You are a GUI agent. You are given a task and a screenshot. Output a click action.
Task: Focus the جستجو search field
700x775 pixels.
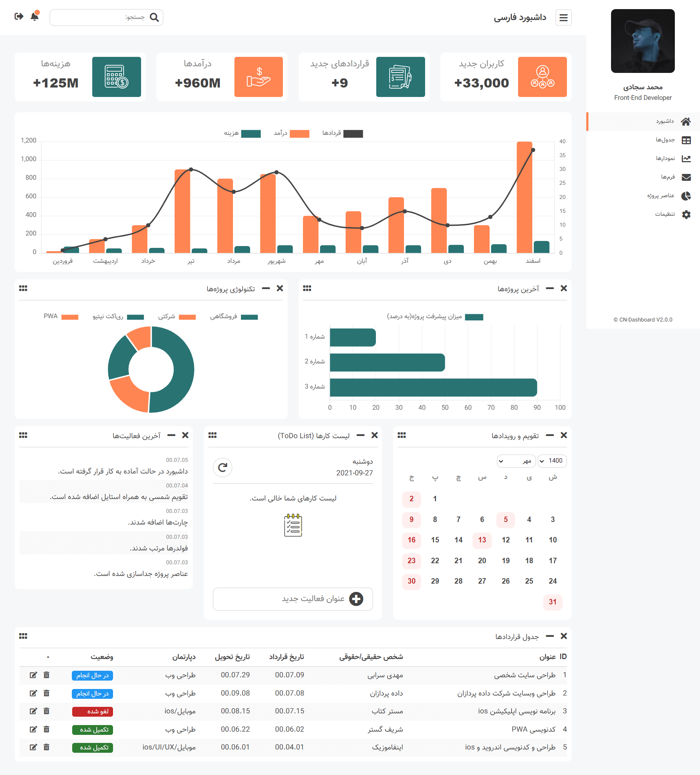[106, 17]
